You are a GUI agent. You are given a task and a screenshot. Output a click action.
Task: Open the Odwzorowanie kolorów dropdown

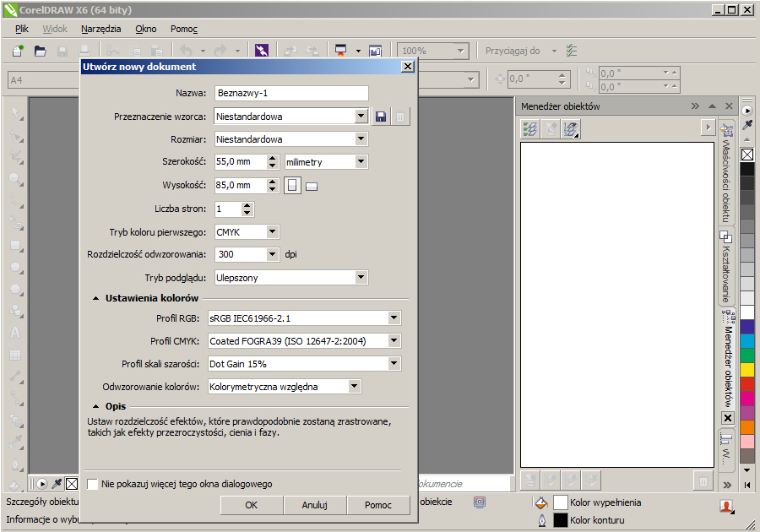355,387
